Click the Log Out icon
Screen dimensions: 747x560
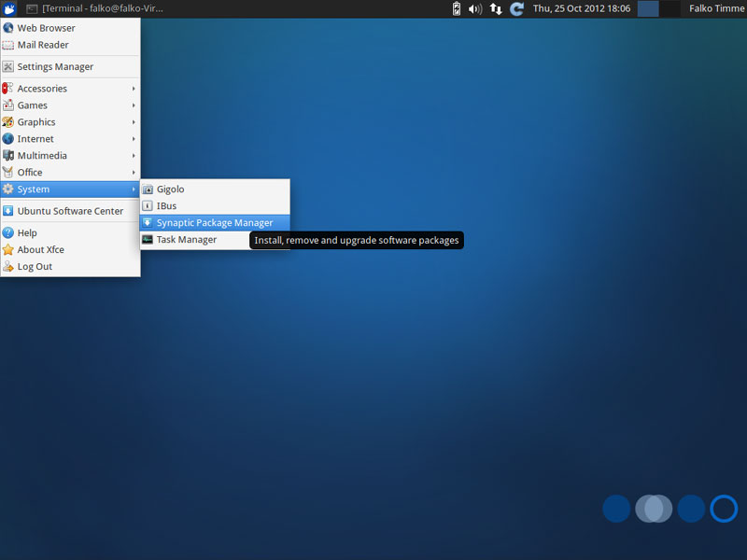coord(8,267)
